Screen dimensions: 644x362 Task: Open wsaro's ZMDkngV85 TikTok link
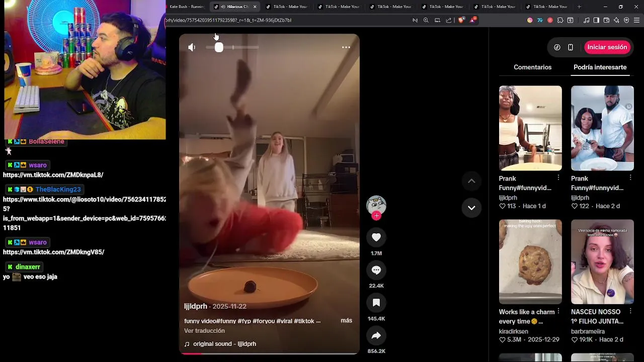(53, 252)
